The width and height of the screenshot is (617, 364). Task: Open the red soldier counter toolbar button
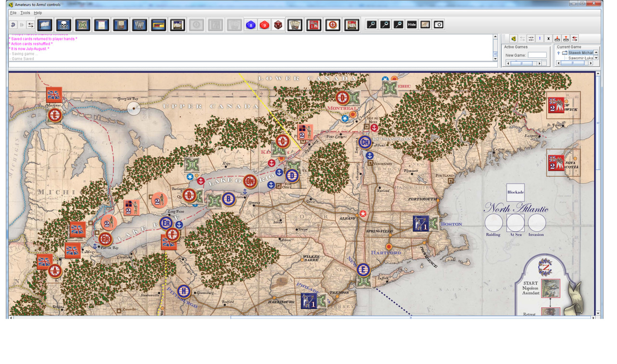point(313,25)
